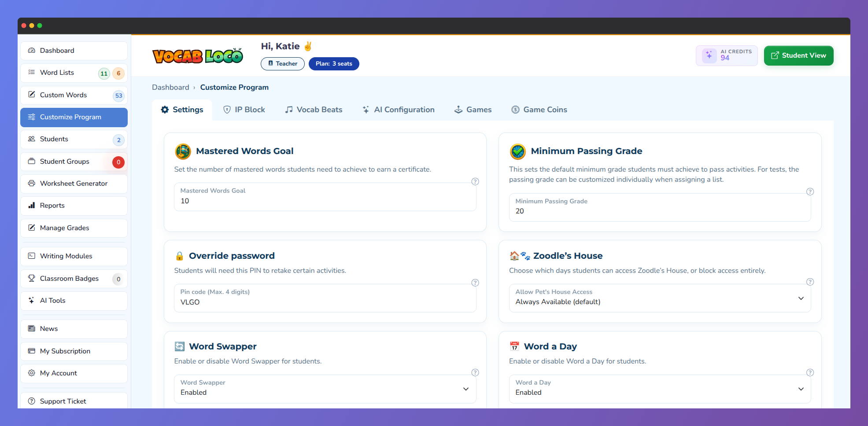The width and height of the screenshot is (868, 426).
Task: Go to Dashboard breadcrumb link
Action: click(170, 87)
